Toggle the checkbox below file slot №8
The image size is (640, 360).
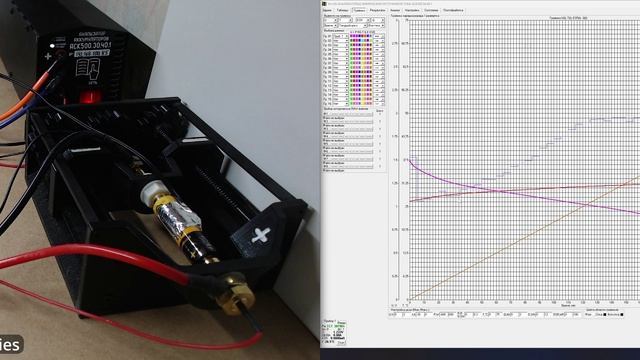tap(324, 171)
